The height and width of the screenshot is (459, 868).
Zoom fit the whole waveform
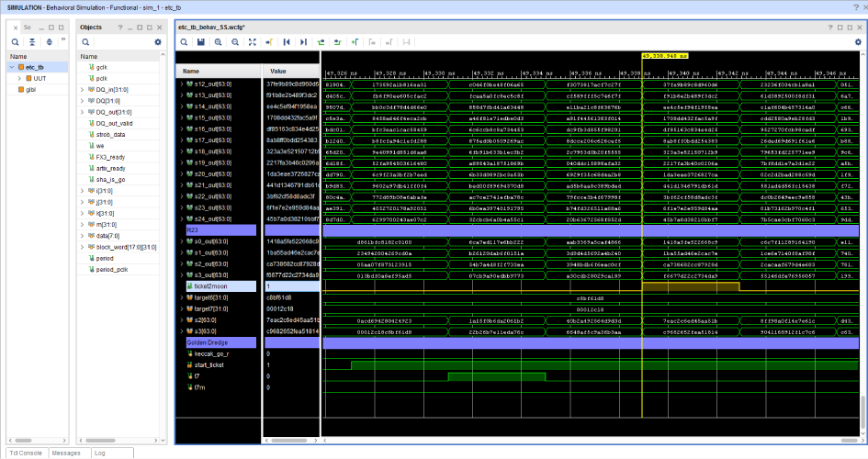click(253, 42)
